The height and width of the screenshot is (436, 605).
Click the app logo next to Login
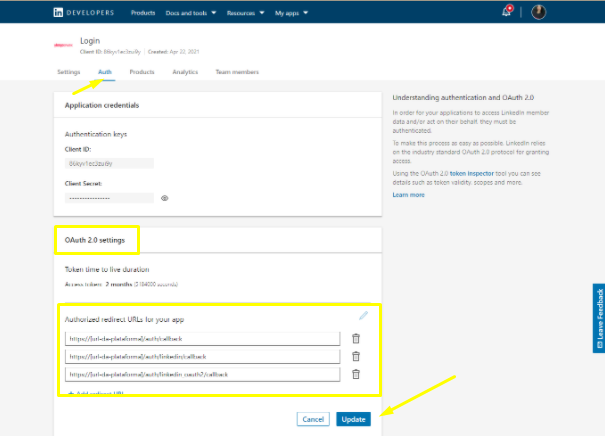63,45
